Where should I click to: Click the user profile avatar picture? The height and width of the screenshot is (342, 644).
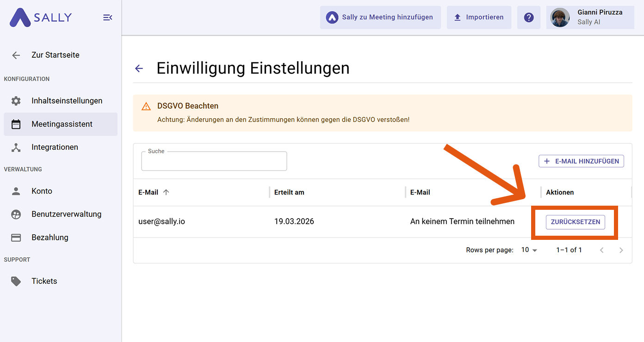point(560,18)
